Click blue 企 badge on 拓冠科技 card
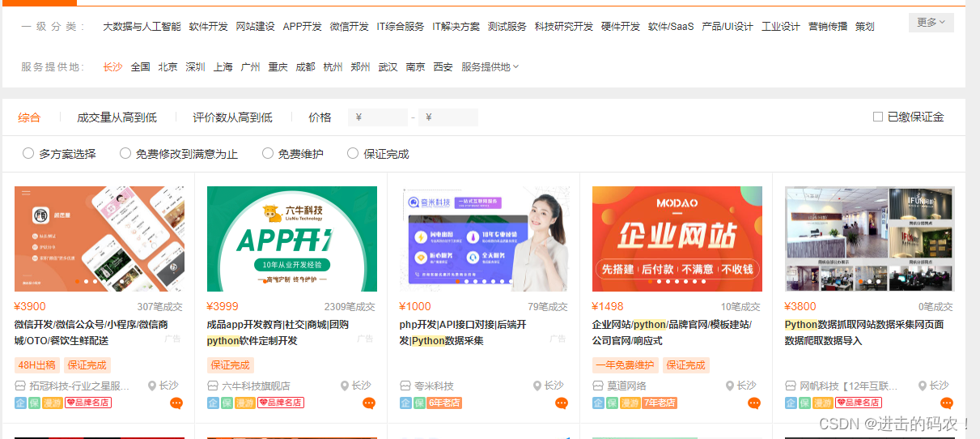 click(20, 403)
